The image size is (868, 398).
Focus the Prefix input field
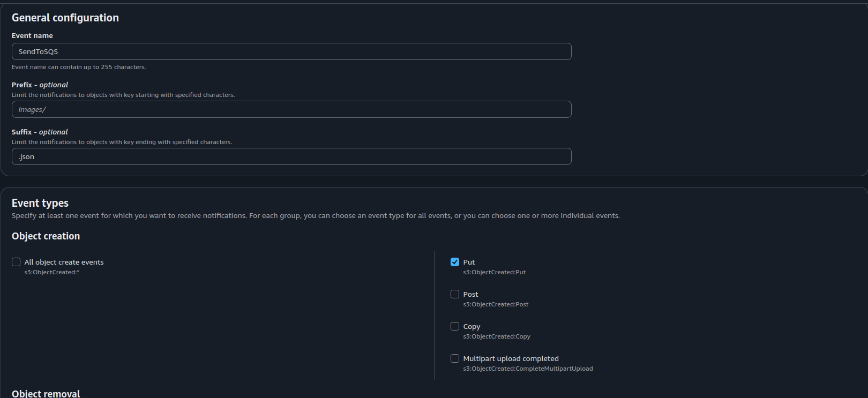(291, 109)
